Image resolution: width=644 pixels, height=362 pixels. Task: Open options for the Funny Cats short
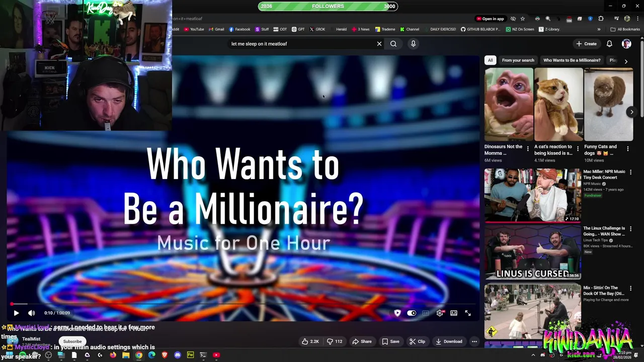point(627,149)
